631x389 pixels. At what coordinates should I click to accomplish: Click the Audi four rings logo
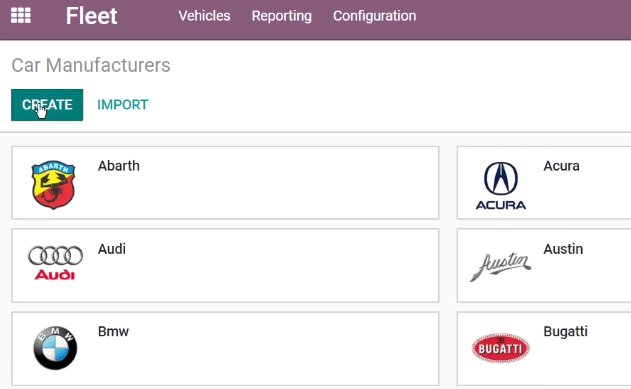(55, 263)
